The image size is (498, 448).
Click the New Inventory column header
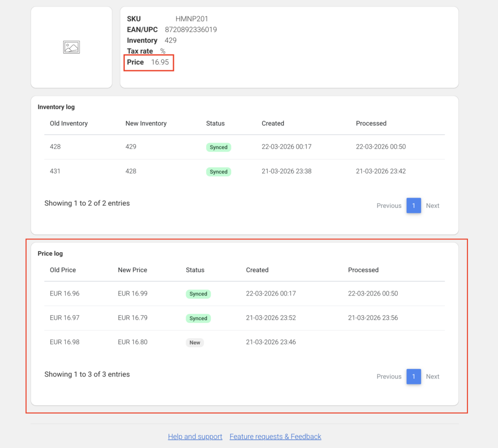point(146,123)
